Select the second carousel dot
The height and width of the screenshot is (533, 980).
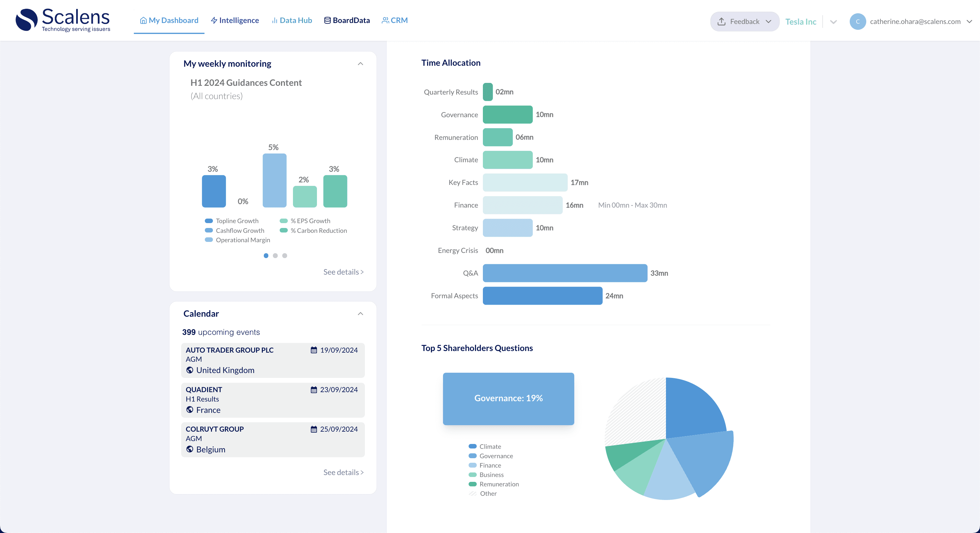click(275, 256)
